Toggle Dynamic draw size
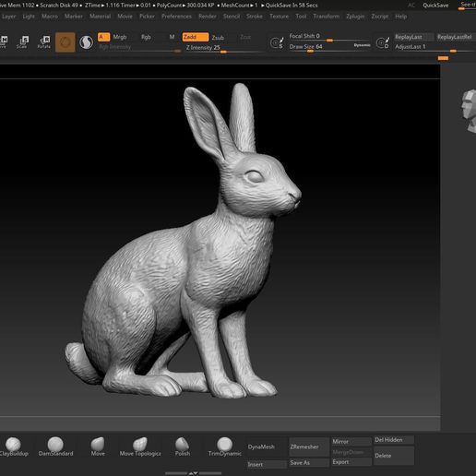The height and width of the screenshot is (476, 476). [x=362, y=45]
